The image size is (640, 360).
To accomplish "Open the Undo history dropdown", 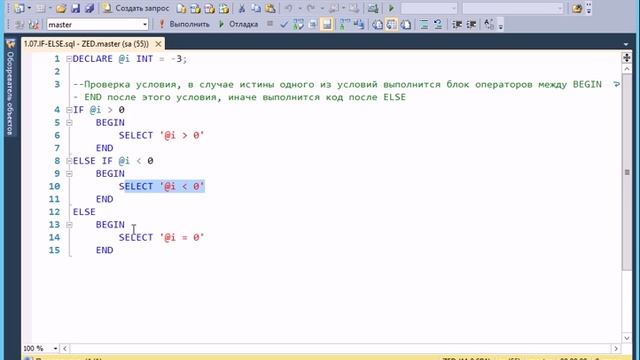I will (300, 8).
